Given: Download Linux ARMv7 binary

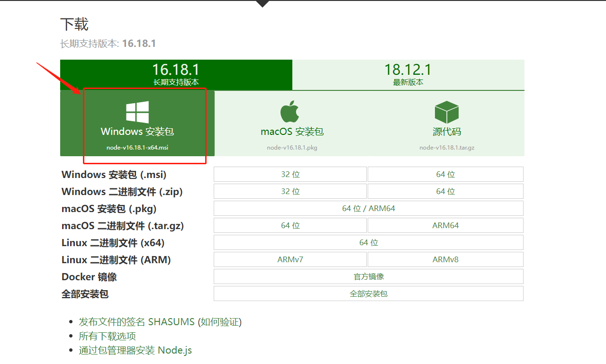Looking at the screenshot, I should (x=290, y=259).
